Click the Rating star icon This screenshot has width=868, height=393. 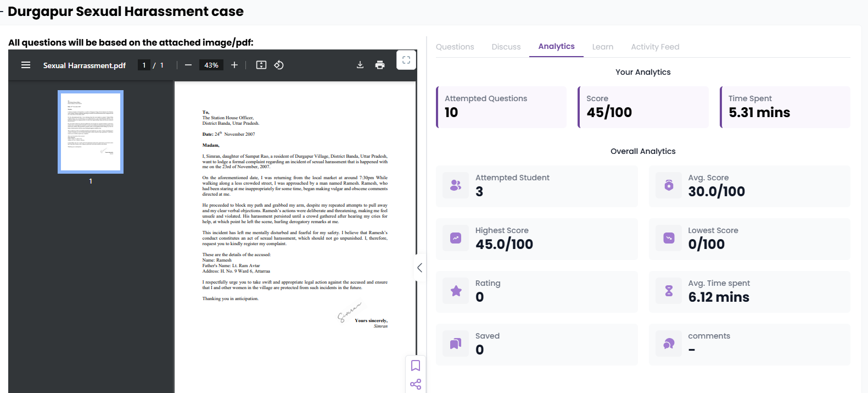[456, 291]
